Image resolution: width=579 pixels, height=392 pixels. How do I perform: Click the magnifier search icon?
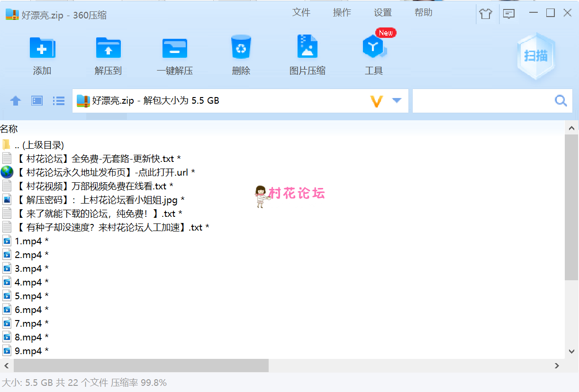click(561, 100)
